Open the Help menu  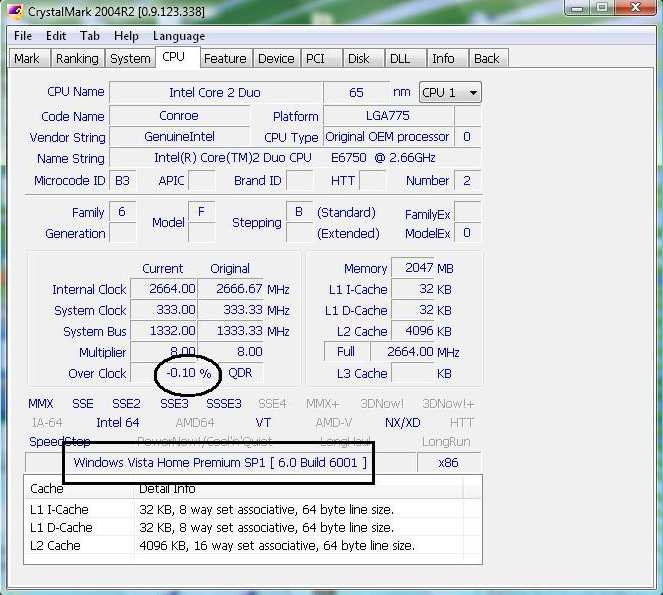pyautogui.click(x=126, y=36)
